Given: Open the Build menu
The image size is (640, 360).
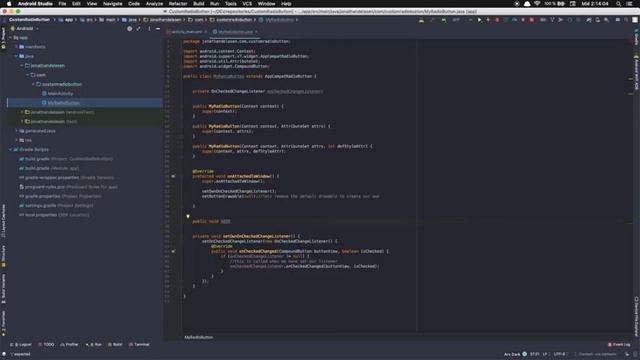Looking at the screenshot, I should 199,4.
